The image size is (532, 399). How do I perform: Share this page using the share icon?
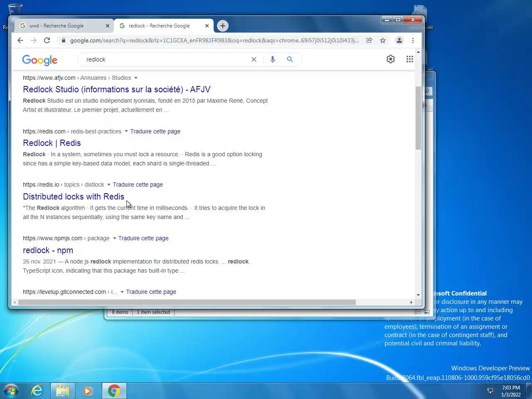(369, 40)
